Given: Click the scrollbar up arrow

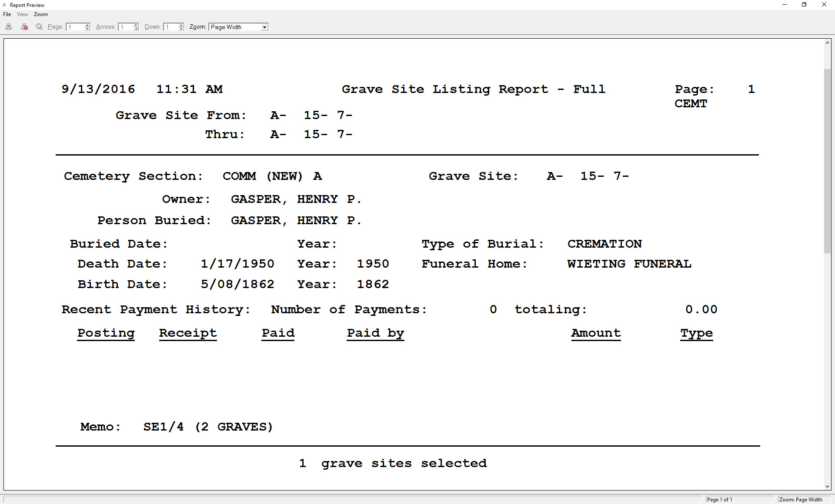Looking at the screenshot, I should (827, 43).
